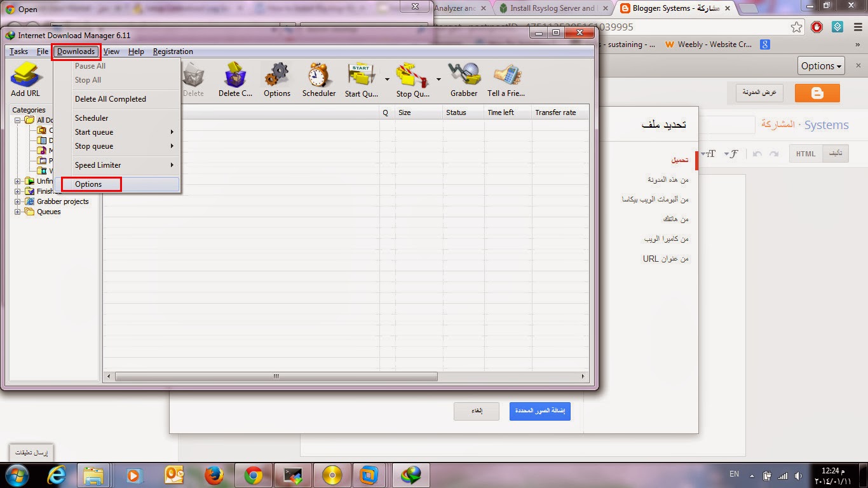Open Firefox from the taskbar
Screen dimensions: 868x488
pos(214,475)
